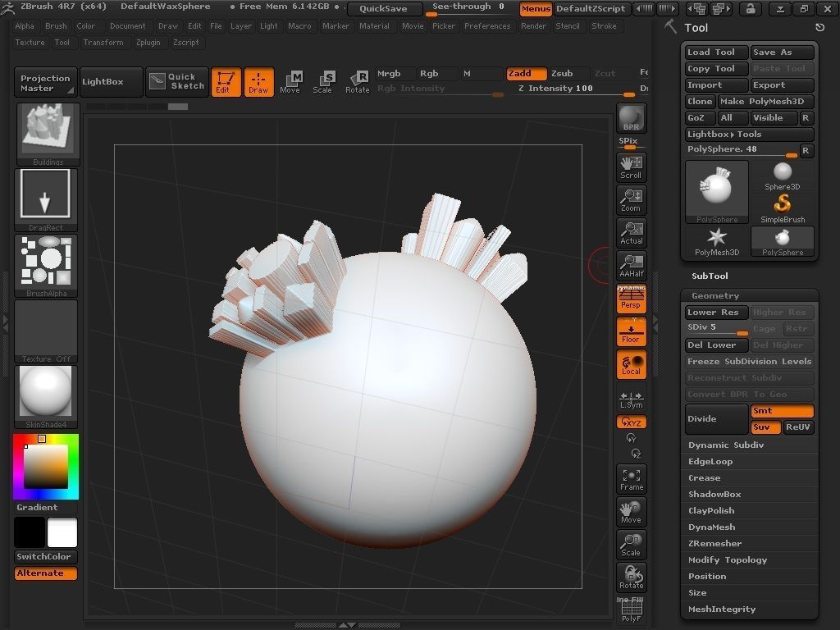The width and height of the screenshot is (840, 630).
Task: Toggle Persp perspective mode
Action: point(631,299)
